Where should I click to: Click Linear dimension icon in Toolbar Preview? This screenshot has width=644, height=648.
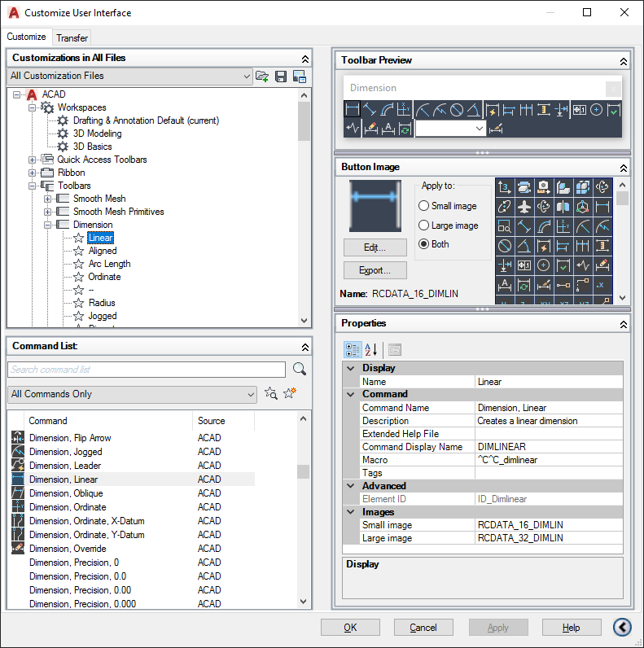point(353,110)
